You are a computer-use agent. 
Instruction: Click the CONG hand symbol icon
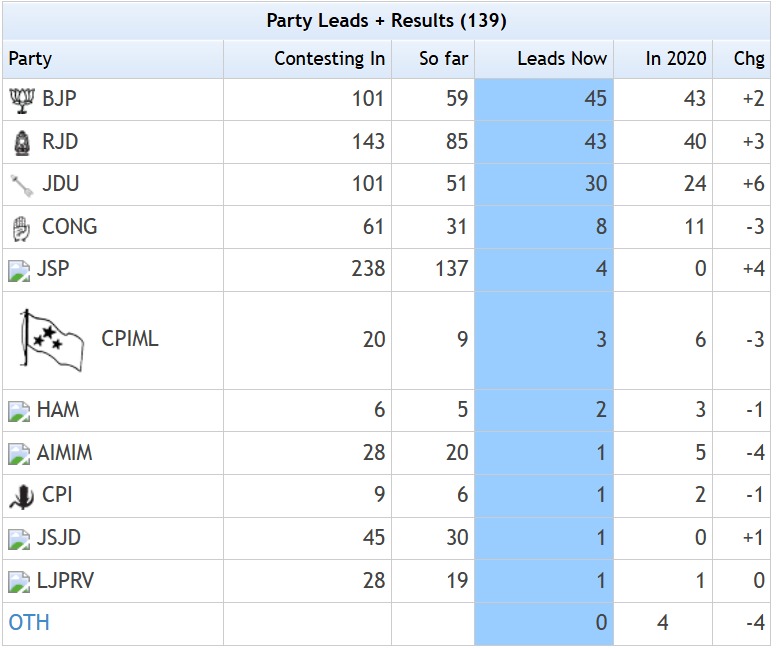point(20,227)
